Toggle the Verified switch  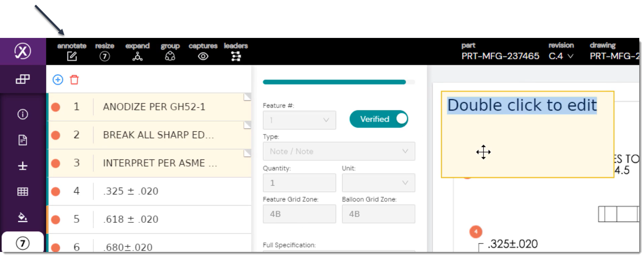click(379, 119)
